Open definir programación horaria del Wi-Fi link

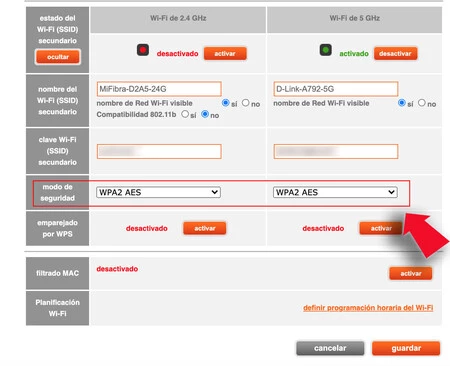click(368, 308)
